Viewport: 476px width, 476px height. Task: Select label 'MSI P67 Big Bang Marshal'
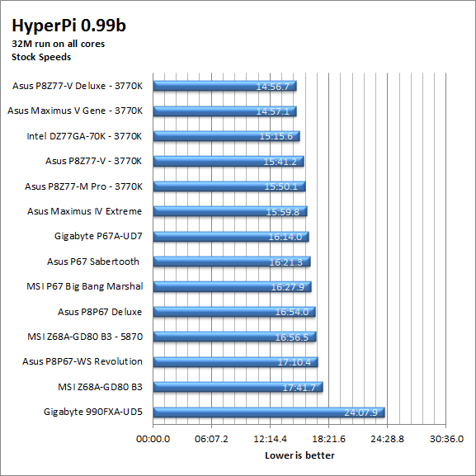[x=85, y=286]
